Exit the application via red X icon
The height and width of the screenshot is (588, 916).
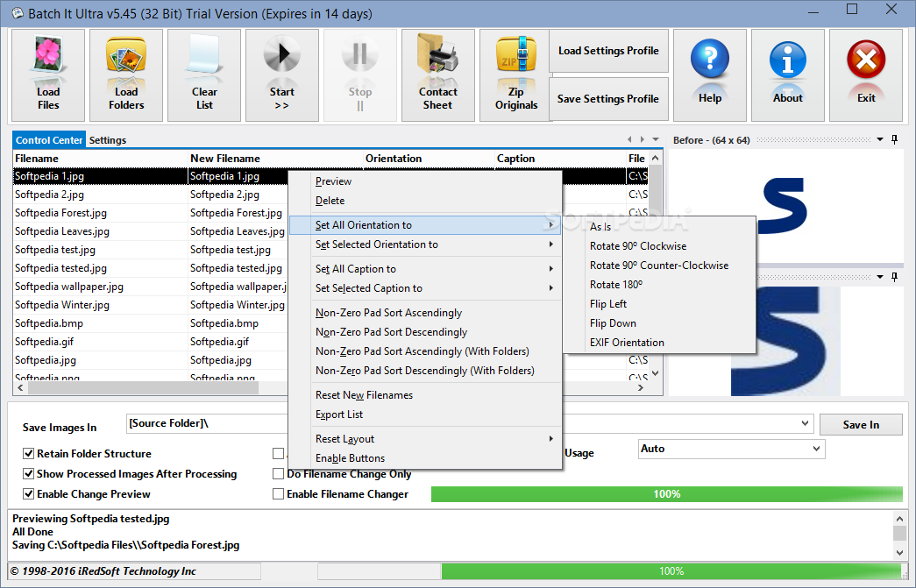click(x=866, y=60)
